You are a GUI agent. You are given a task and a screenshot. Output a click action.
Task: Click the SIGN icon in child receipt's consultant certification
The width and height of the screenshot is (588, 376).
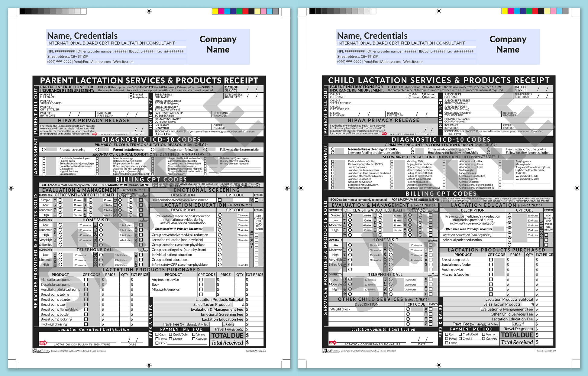[x=332, y=343]
